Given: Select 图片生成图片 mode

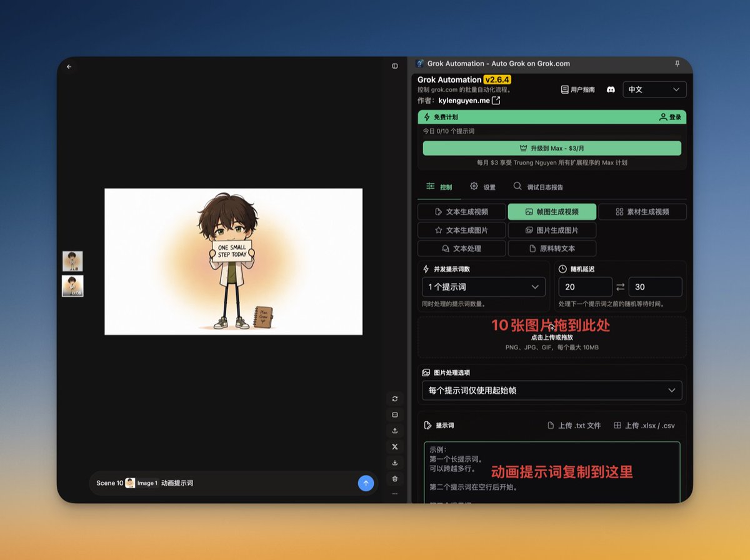Looking at the screenshot, I should click(x=552, y=230).
